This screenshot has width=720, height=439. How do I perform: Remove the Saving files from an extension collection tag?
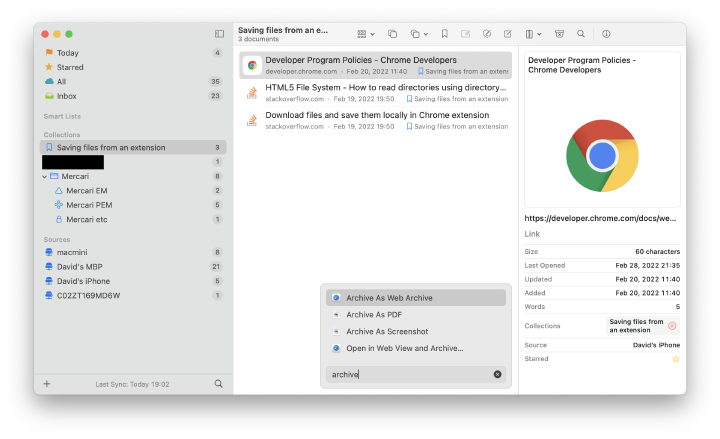[672, 326]
